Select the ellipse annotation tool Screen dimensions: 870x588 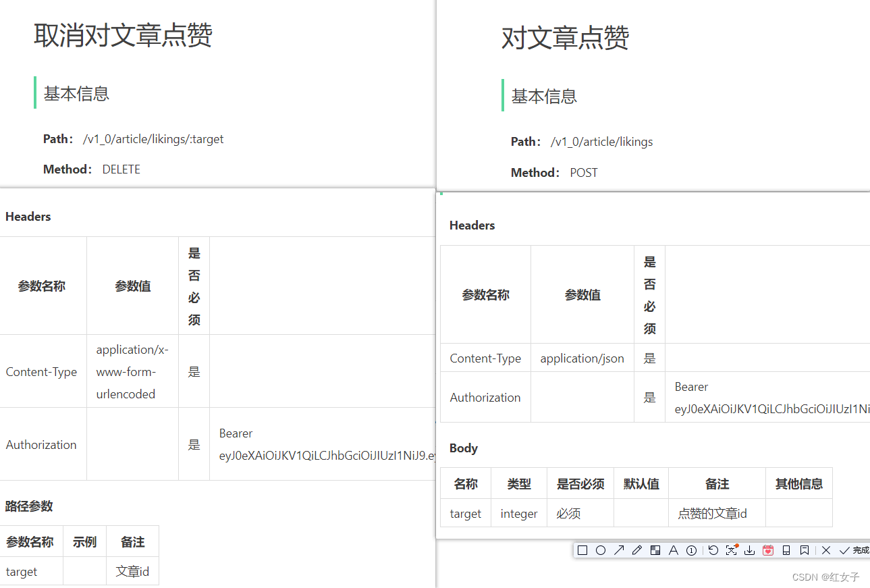pyautogui.click(x=601, y=550)
